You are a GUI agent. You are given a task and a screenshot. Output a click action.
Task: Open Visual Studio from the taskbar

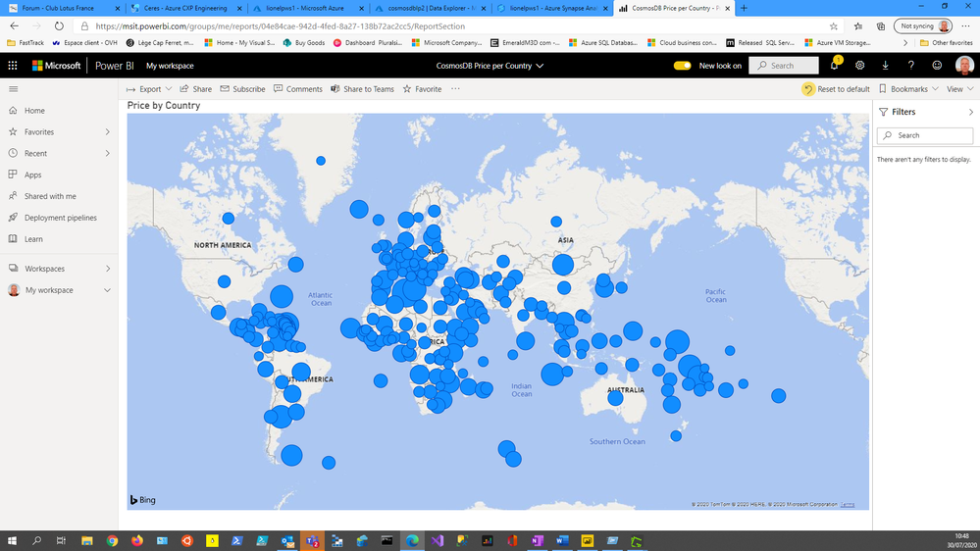point(437,541)
